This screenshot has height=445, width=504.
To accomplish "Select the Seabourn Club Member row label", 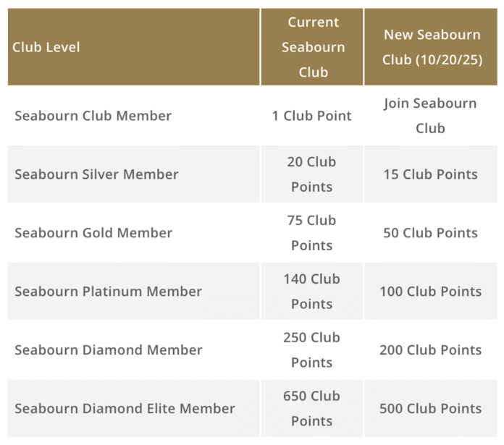I will click(x=93, y=116).
